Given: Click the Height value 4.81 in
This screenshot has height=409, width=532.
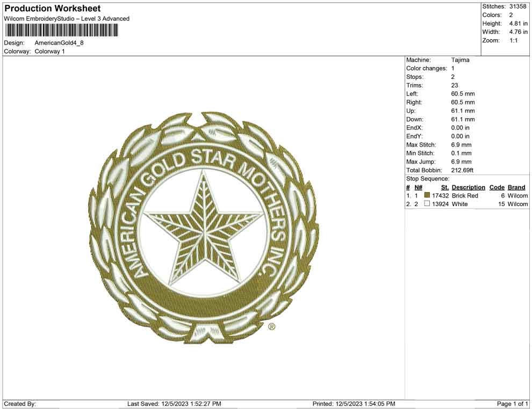Looking at the screenshot, I should (518, 24).
